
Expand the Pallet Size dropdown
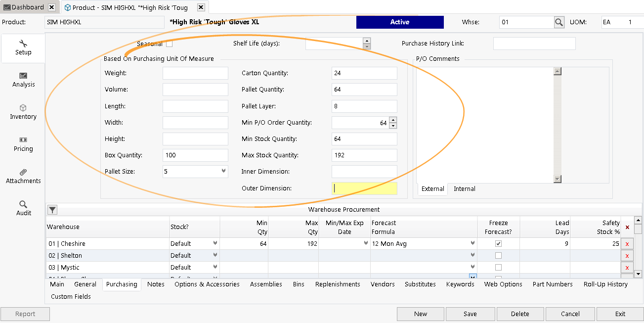[x=223, y=172]
